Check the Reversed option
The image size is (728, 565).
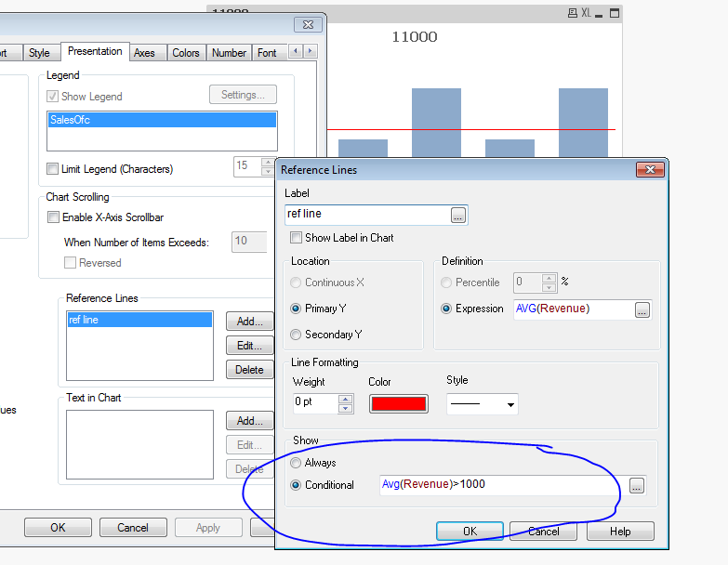(70, 263)
